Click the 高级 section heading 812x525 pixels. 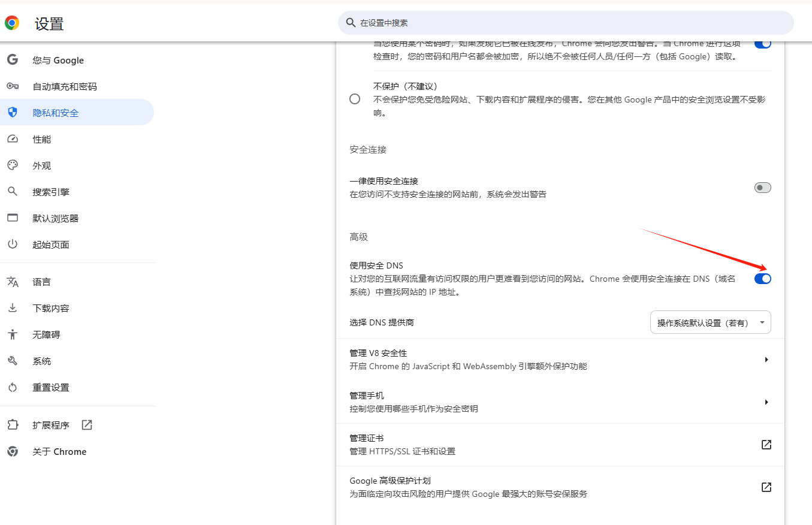click(358, 237)
